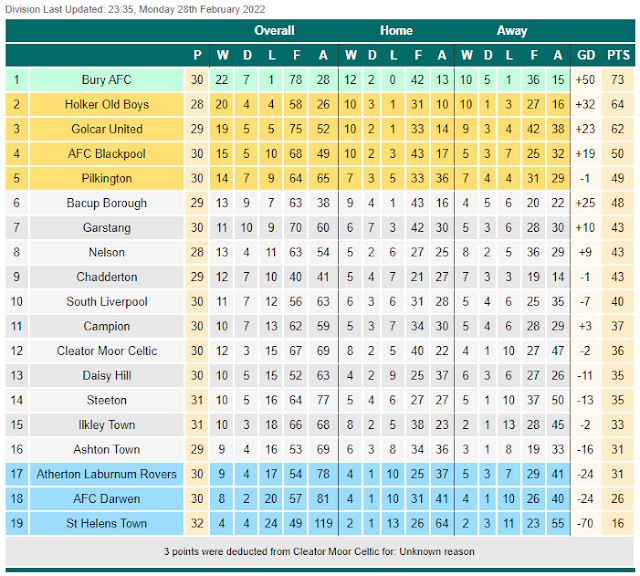Select AFC Darwen team name
The image size is (640, 576).
pyautogui.click(x=107, y=499)
